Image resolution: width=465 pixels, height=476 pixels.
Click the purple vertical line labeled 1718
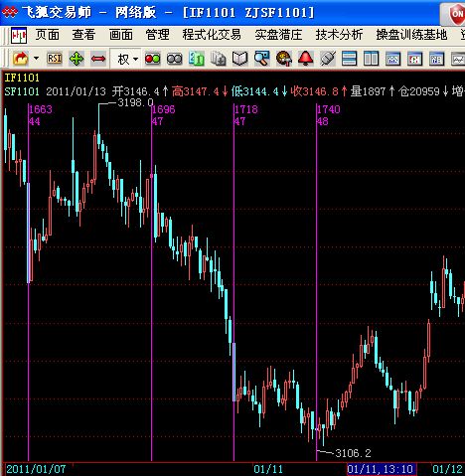pos(233,281)
